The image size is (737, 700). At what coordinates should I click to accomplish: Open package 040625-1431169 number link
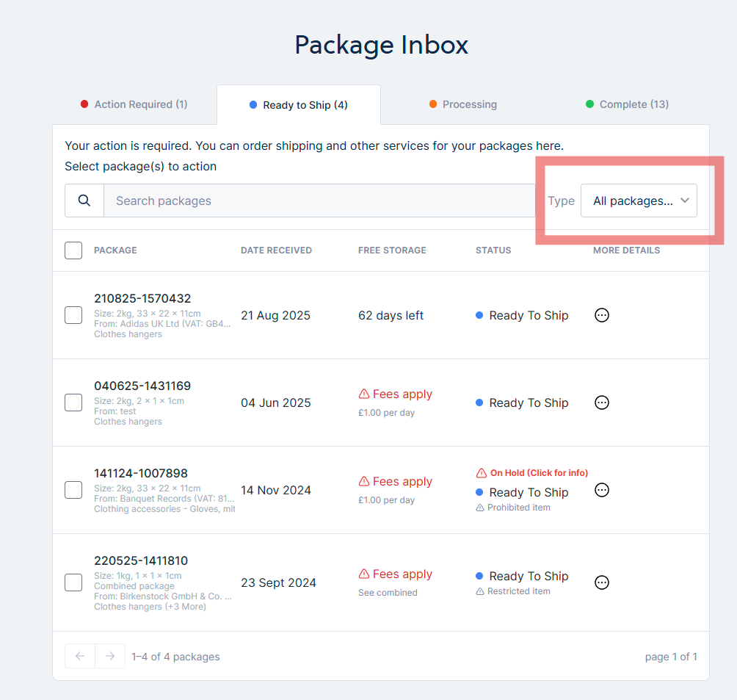(x=142, y=386)
